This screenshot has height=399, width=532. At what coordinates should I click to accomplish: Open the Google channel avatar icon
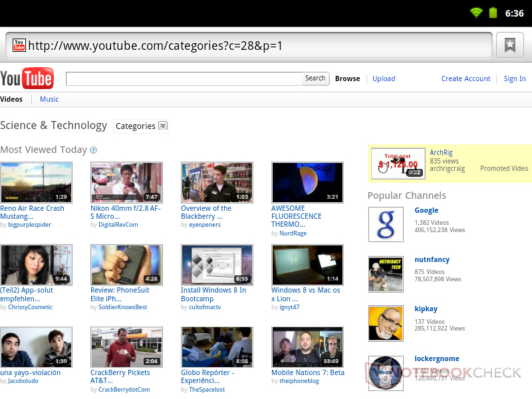point(386,224)
